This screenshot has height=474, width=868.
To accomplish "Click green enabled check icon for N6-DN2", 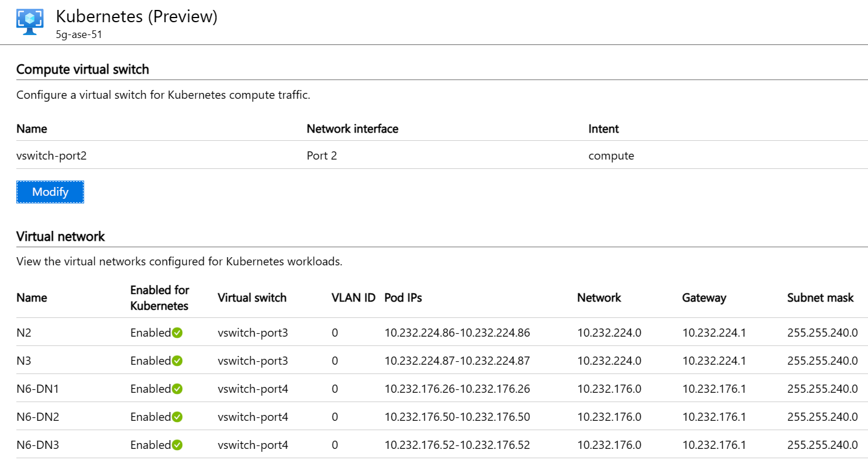I will tap(178, 417).
